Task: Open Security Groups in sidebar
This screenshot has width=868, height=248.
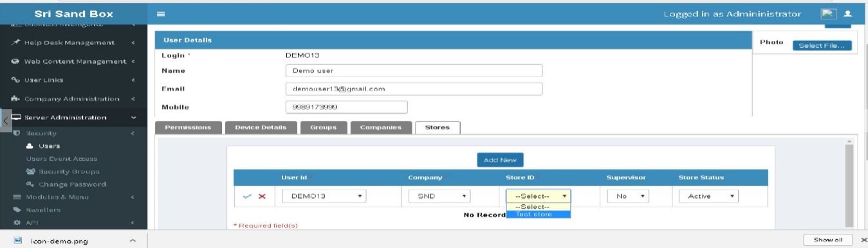Action: coord(69,172)
